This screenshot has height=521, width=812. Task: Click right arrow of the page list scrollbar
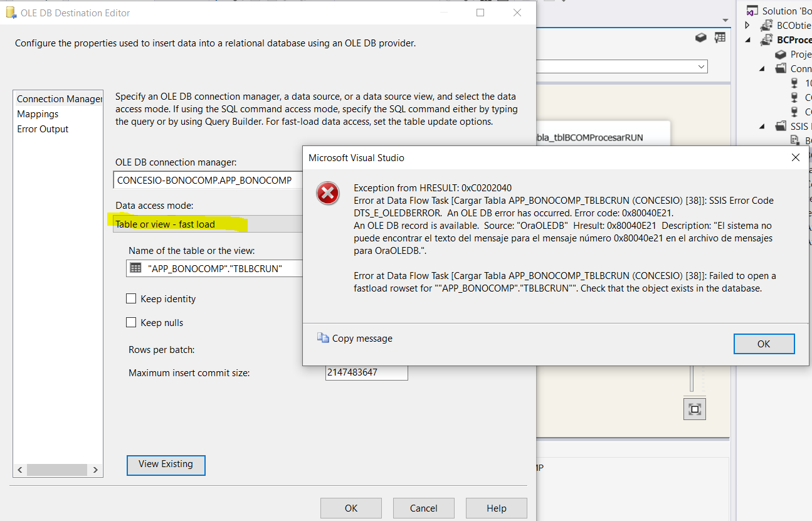point(95,470)
